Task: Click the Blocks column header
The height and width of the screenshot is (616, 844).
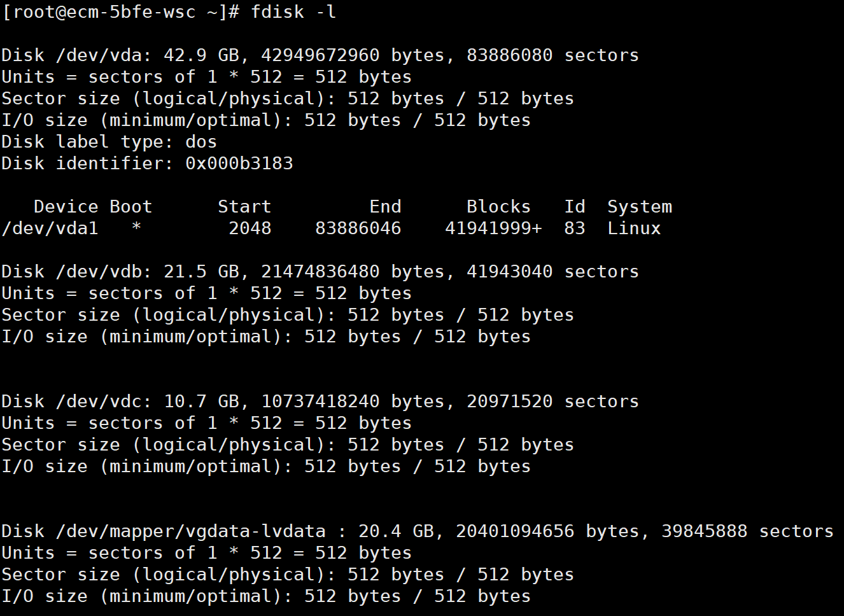Action: [x=498, y=207]
